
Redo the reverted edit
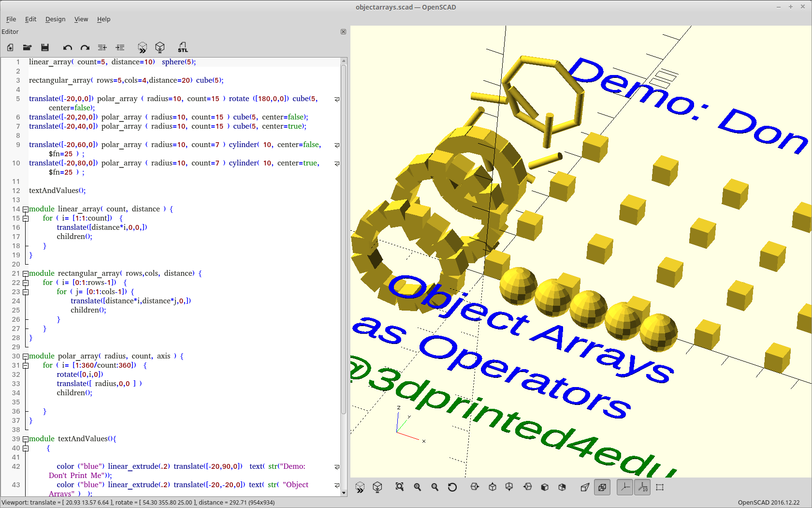click(x=85, y=47)
